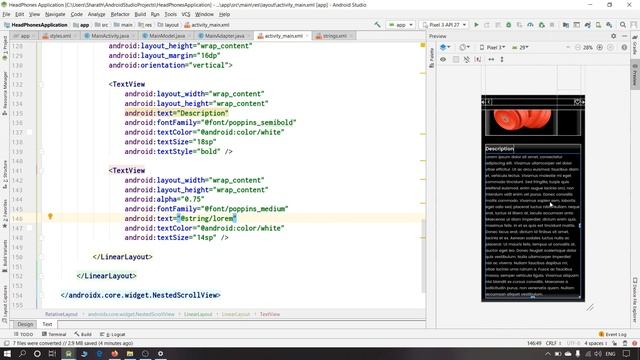Click the Windows search icon in taskbar
Image resolution: width=640 pixels, height=360 pixels.
[x=22, y=353]
